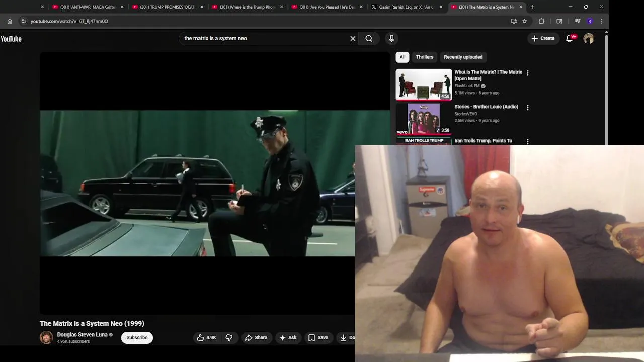Open What Is The Matrix video thumbnail

pos(424,84)
